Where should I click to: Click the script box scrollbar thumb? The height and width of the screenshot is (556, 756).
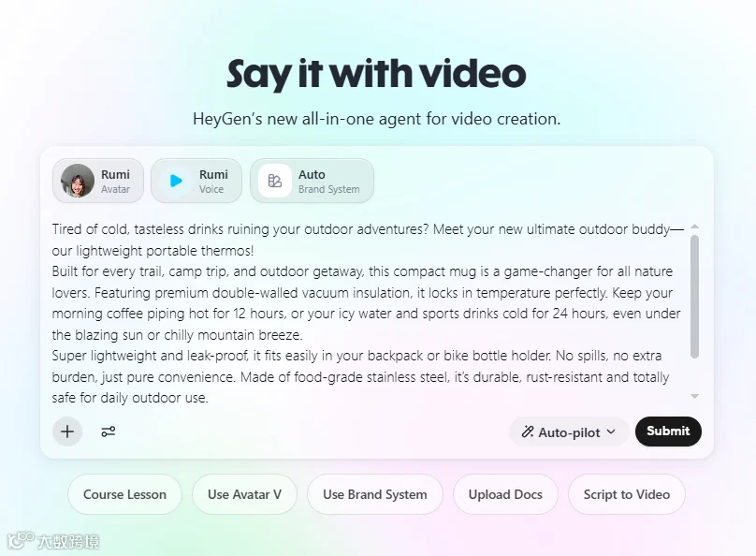(695, 297)
